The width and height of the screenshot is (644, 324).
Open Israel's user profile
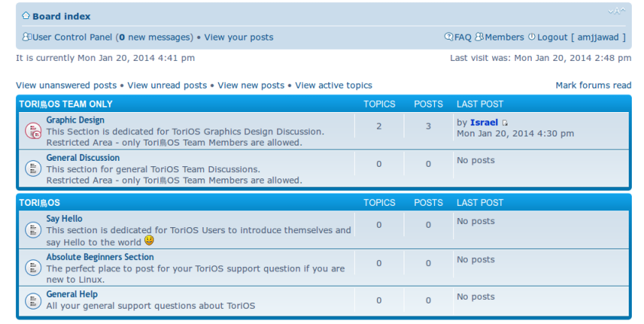click(484, 122)
